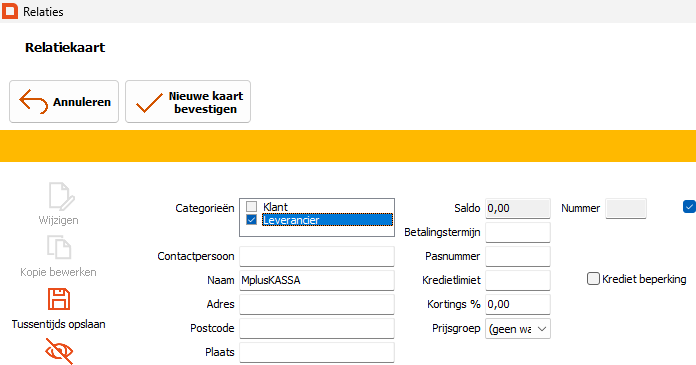Click the Kopie bewerken copy icon

pyautogui.click(x=59, y=247)
